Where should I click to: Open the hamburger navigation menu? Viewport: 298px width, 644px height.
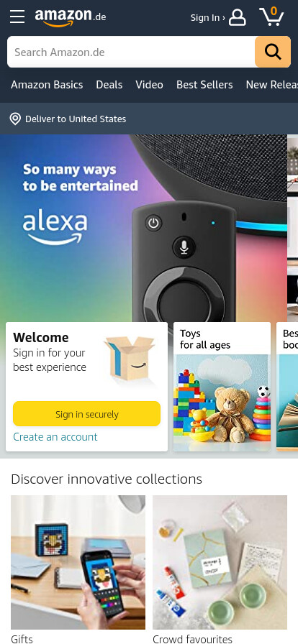pos(17,17)
